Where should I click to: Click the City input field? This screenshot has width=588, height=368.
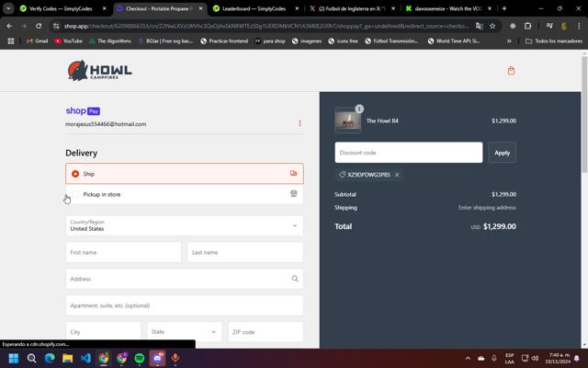(x=103, y=331)
